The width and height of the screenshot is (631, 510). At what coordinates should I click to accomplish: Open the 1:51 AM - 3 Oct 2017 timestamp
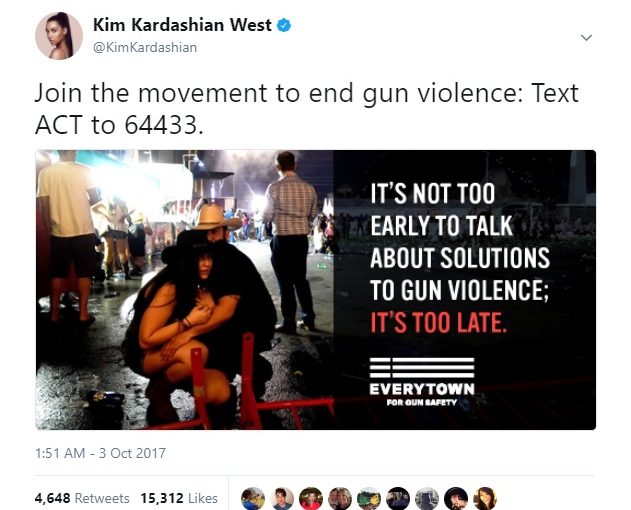(100, 453)
